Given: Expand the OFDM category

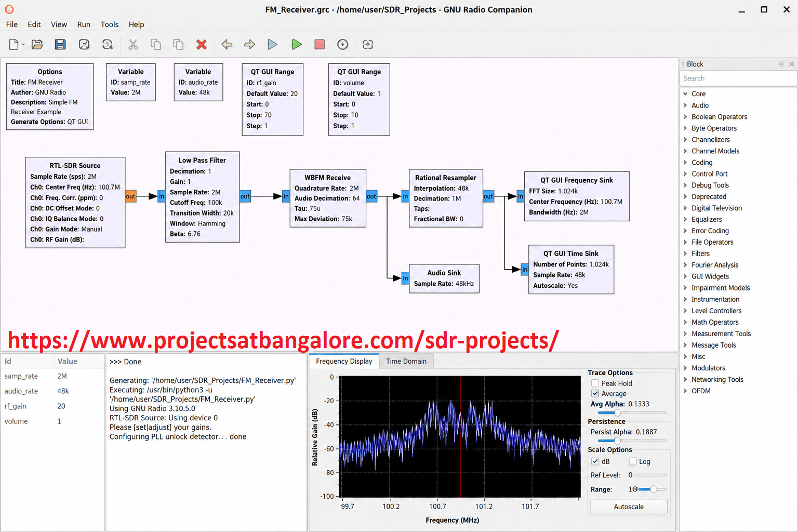Looking at the screenshot, I should click(685, 391).
